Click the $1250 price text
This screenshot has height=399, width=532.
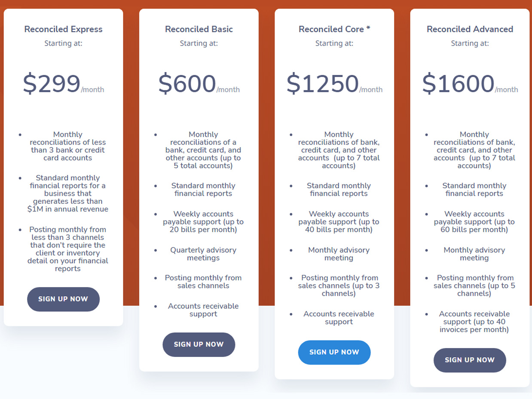(323, 83)
